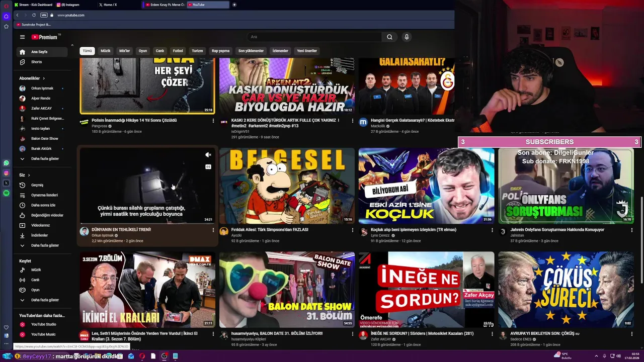The width and height of the screenshot is (644, 362).
Task: Select the Son yüklenenler filter chip
Action: tap(251, 51)
